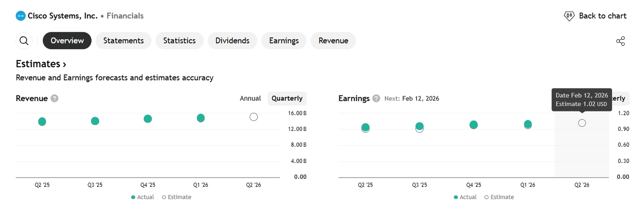Open the Estimates section link
The image size is (644, 213).
click(x=41, y=64)
